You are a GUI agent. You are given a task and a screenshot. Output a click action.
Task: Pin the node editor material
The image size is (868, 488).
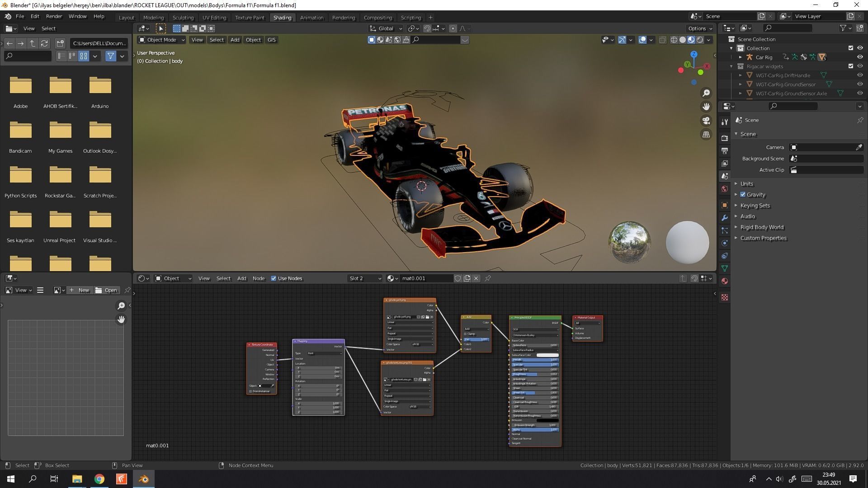[x=488, y=278]
